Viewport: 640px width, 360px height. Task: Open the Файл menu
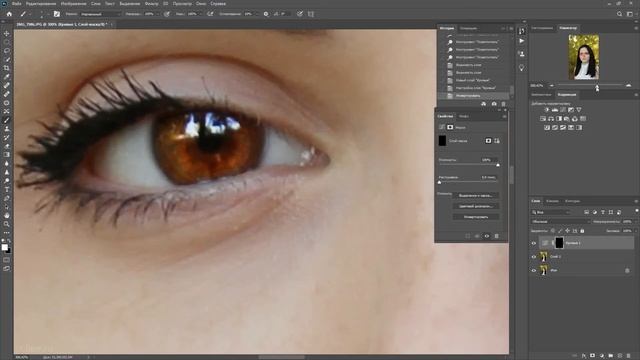click(16, 4)
